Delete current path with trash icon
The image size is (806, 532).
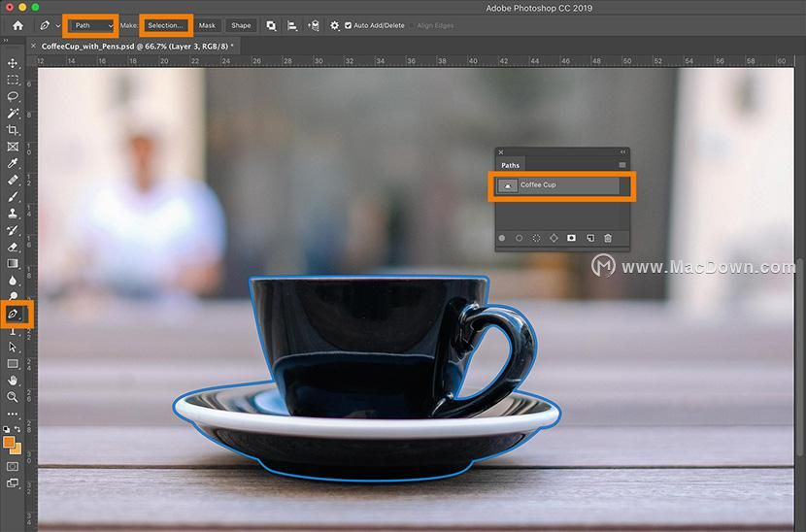pyautogui.click(x=608, y=238)
